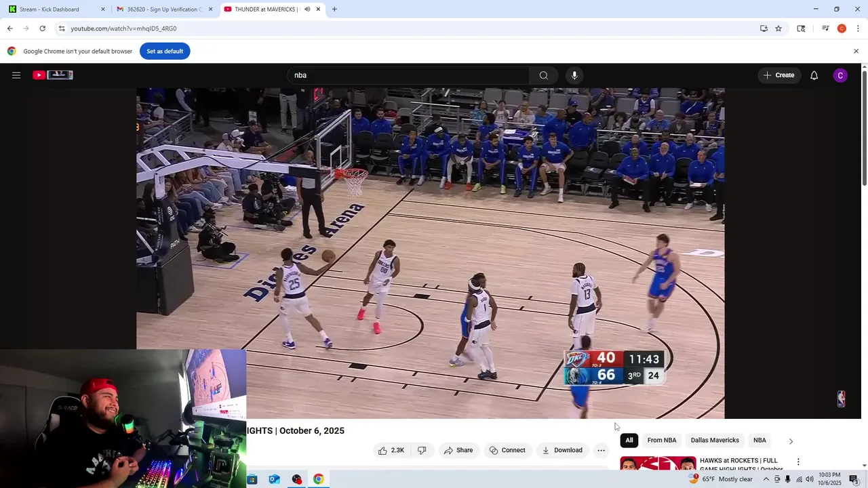Dismiss the default browser infobar
Screen dimensions: 868x488
(x=856, y=52)
